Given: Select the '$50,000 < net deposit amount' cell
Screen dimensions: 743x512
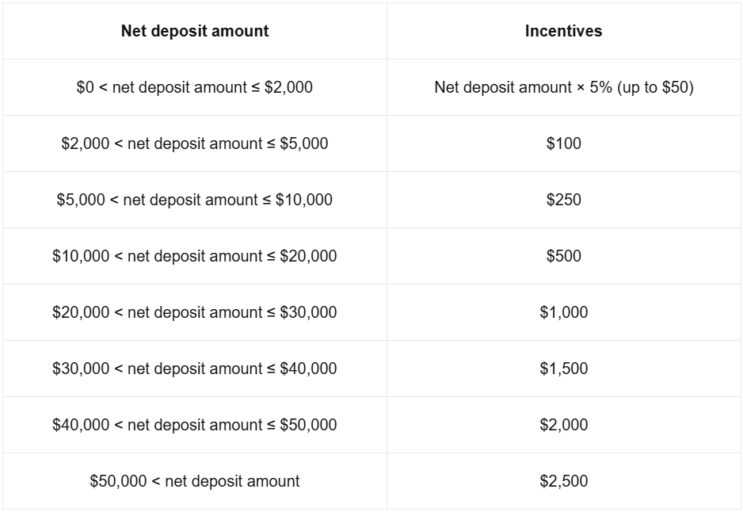Looking at the screenshot, I should coord(194,481).
